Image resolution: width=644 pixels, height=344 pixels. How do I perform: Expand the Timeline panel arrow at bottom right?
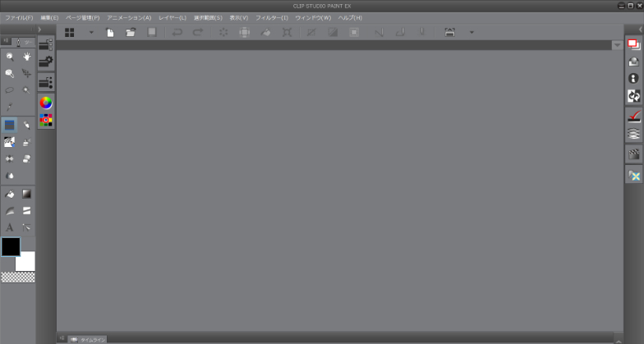point(619,342)
